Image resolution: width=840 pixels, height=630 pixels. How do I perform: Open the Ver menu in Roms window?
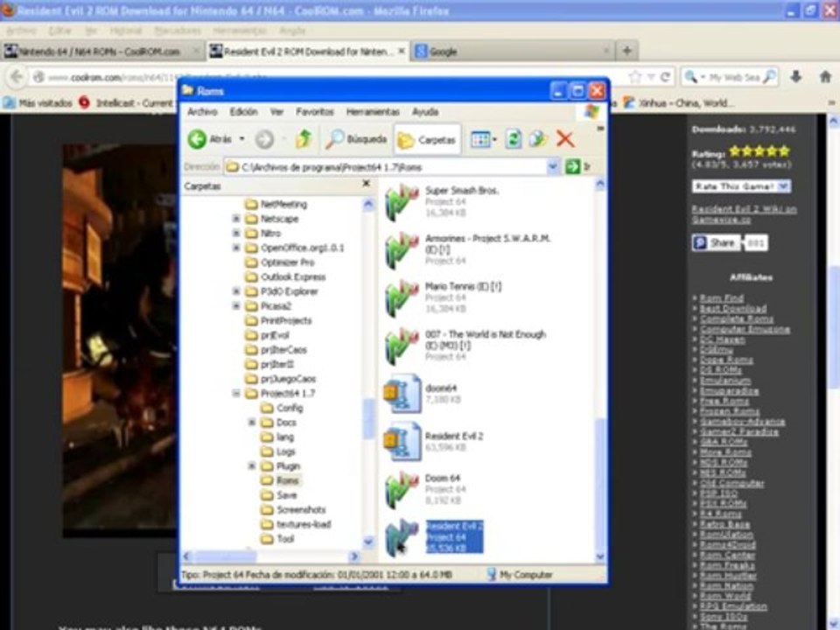[x=276, y=111]
